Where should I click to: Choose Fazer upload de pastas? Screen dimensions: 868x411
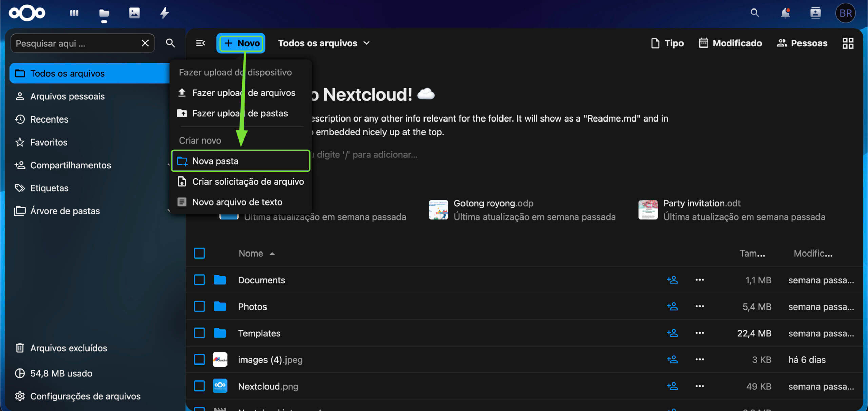click(x=240, y=113)
